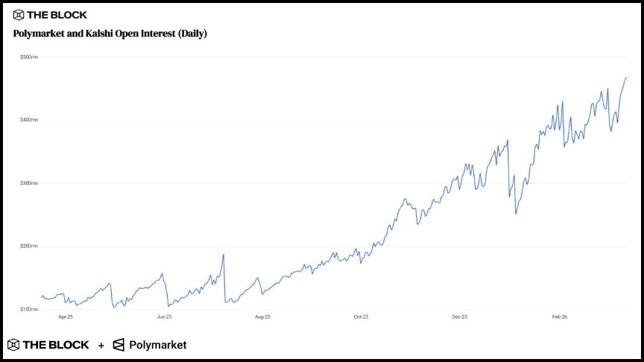
Task: Select the chart title 'Polymarket and Kalshi Open Interest (Daily)'
Action: tap(110, 34)
